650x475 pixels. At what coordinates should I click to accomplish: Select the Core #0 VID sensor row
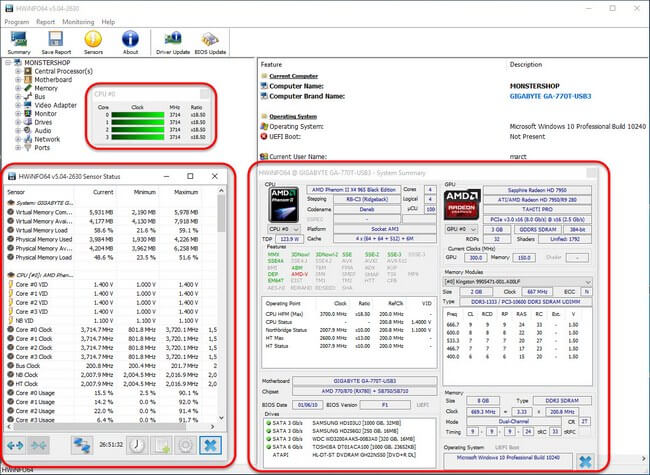(111, 285)
